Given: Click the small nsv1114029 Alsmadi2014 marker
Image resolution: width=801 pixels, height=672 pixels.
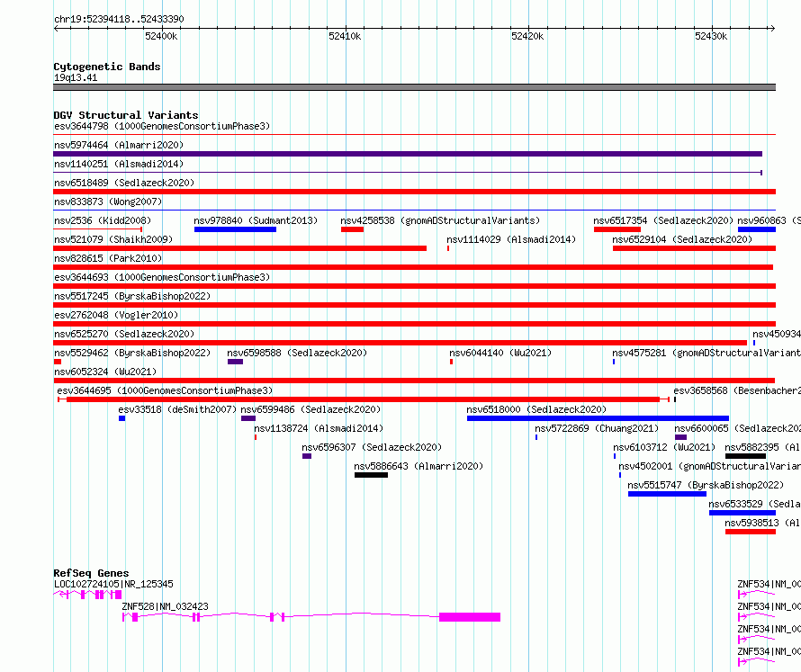Looking at the screenshot, I should 448,248.
